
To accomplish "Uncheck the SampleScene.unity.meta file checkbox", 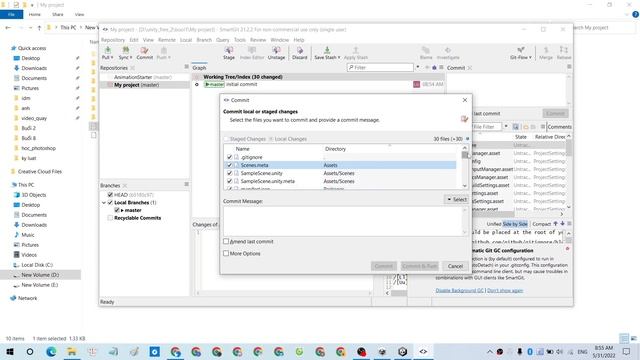I will pyautogui.click(x=229, y=181).
